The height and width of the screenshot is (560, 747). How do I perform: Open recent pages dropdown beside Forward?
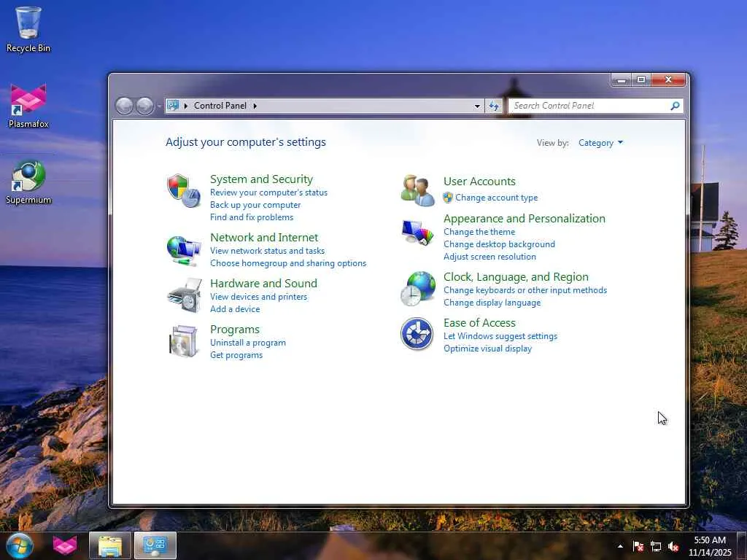158,106
